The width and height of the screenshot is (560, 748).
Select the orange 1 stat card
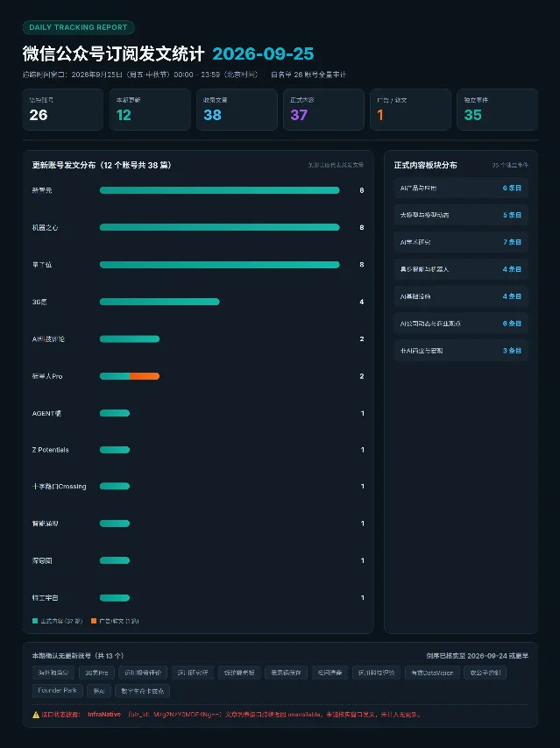point(410,110)
